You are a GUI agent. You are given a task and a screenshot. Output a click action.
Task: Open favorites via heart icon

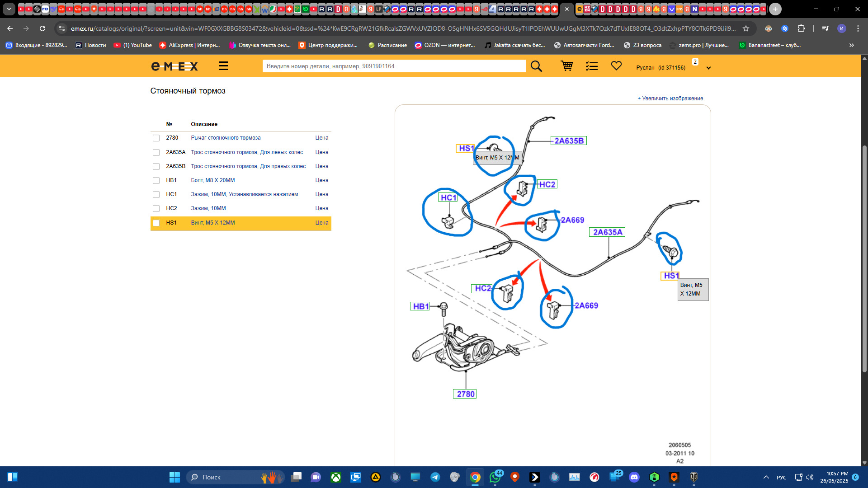pos(616,66)
